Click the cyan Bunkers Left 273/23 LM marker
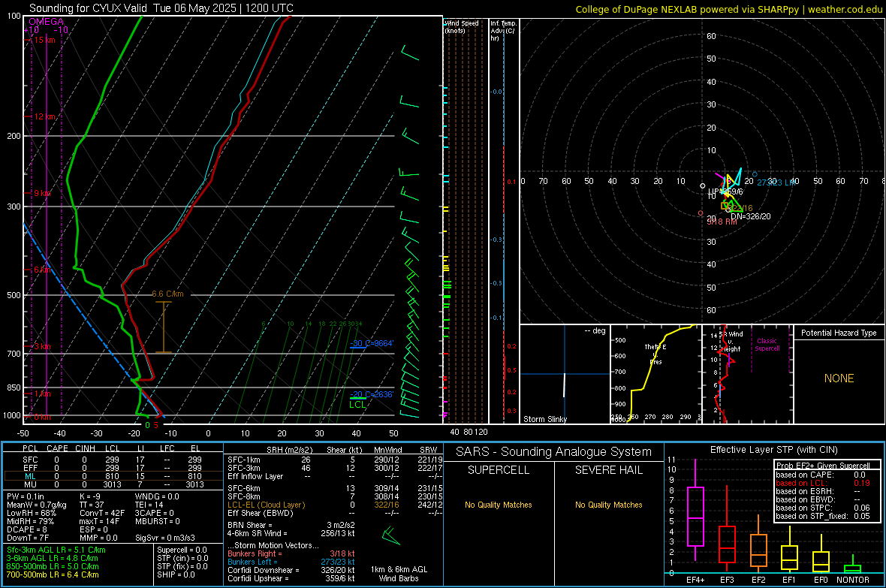 tap(755, 174)
